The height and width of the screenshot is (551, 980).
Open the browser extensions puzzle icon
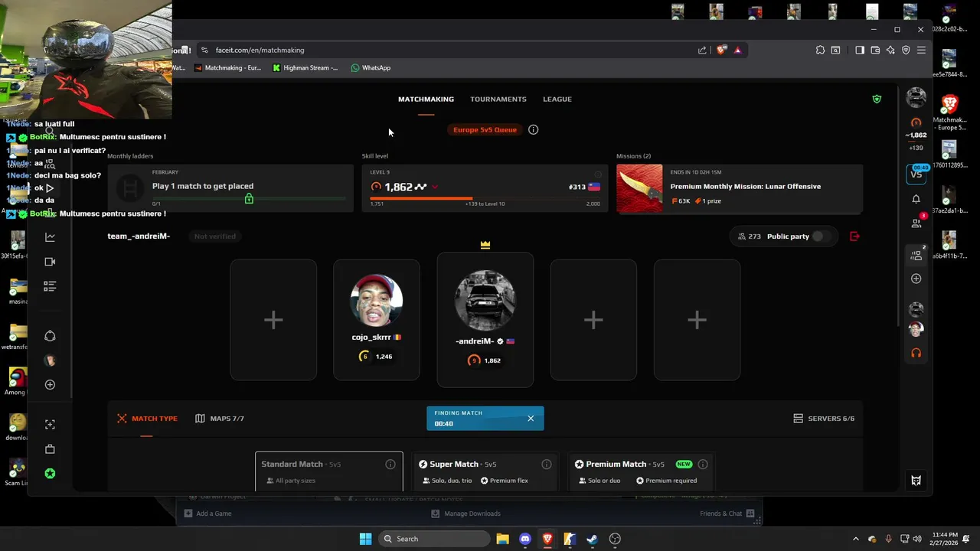point(820,50)
